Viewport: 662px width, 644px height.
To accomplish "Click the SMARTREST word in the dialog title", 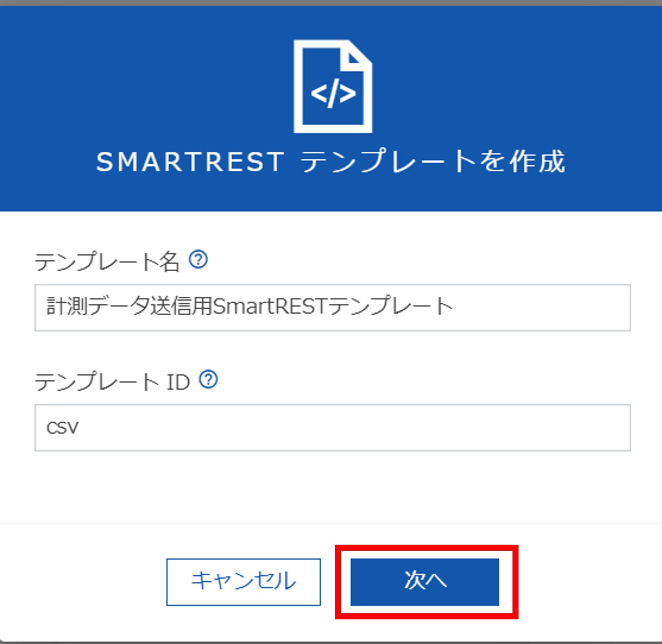I will (x=190, y=162).
